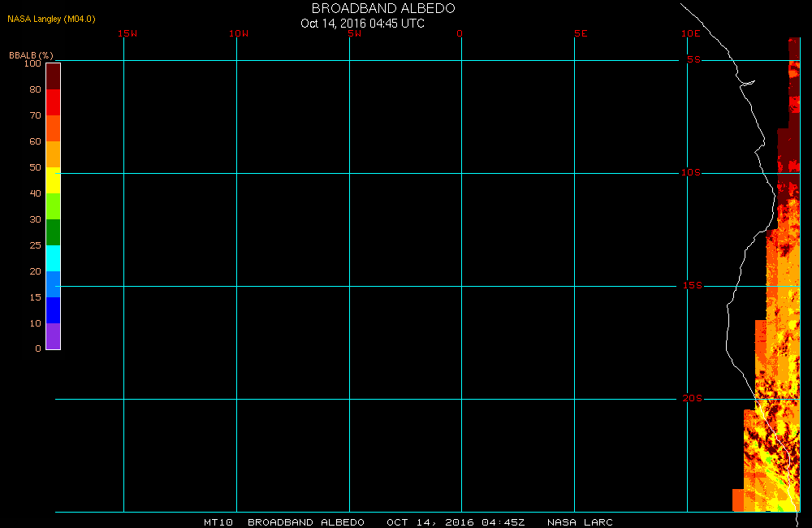Click the BBALB (%) legend heading
The height and width of the screenshot is (528, 812).
tap(31, 55)
